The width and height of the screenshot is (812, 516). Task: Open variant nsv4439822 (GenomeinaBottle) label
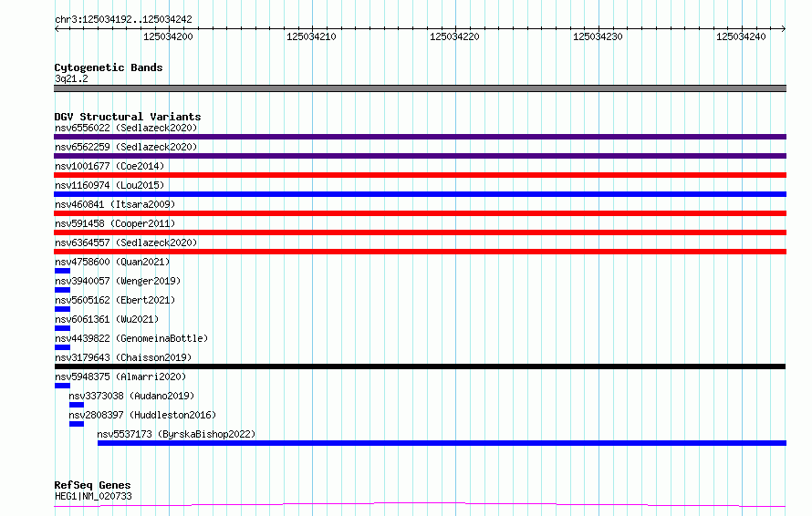coord(131,338)
